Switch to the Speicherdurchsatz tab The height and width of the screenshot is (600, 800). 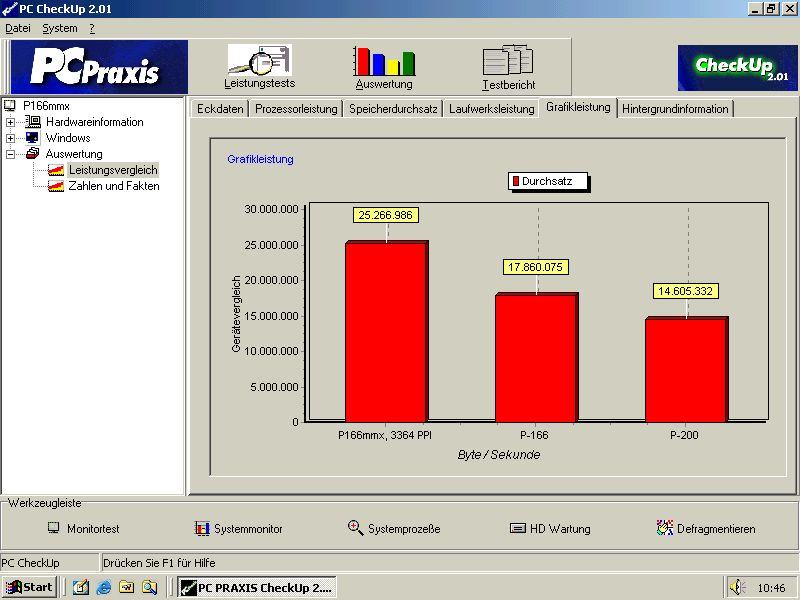(393, 109)
